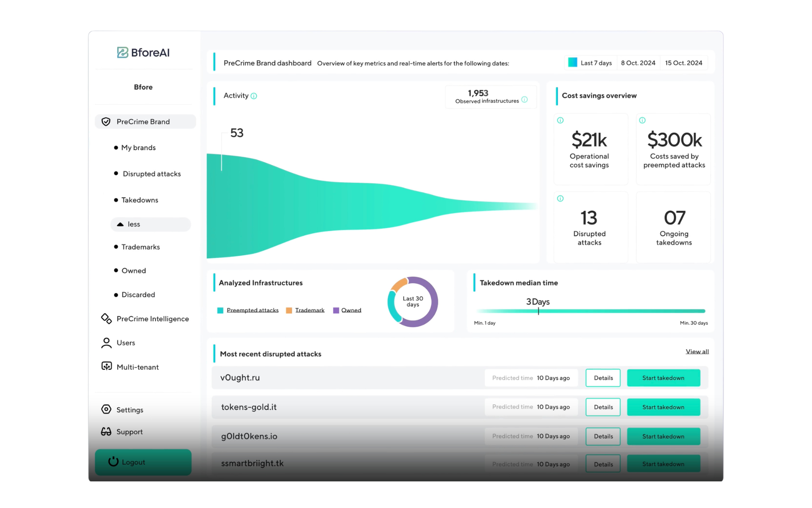Click info icon on Operational cost savings card
The image size is (812, 508).
point(560,120)
